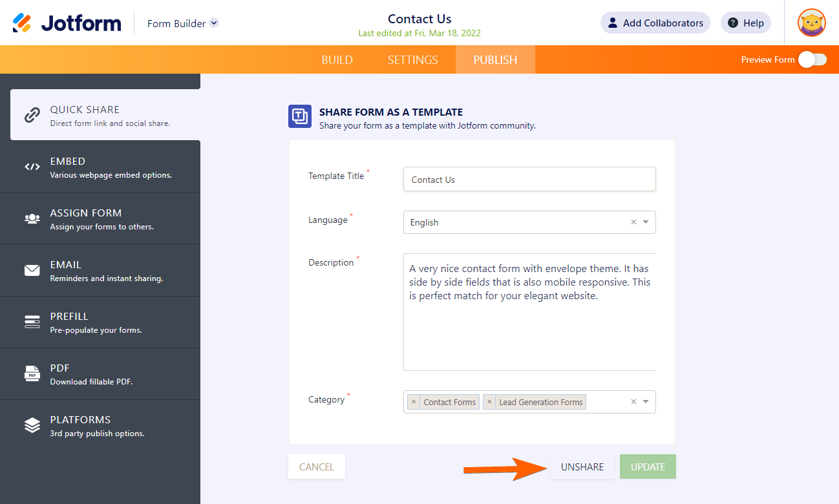Viewport: 839px width, 504px height.
Task: Click the Add Collaborators button
Action: (655, 23)
